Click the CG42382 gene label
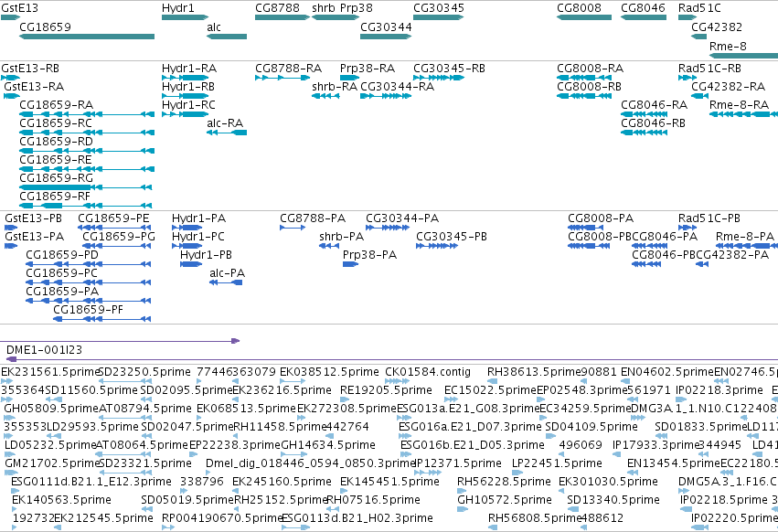 (x=717, y=27)
